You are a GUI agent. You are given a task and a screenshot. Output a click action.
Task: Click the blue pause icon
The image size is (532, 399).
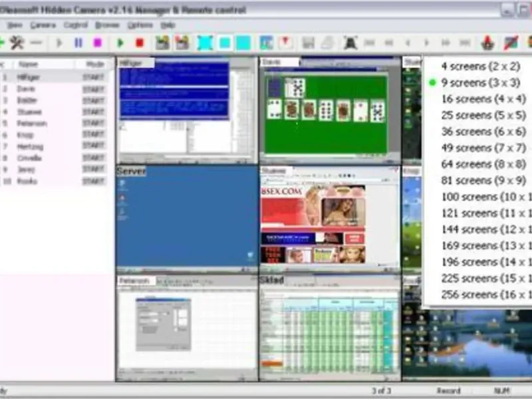[78, 43]
